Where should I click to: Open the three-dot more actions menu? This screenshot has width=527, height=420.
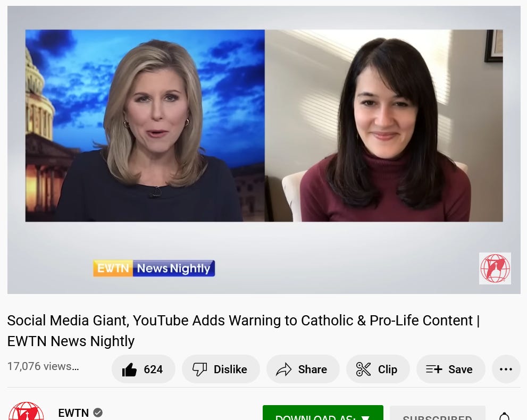coord(506,369)
